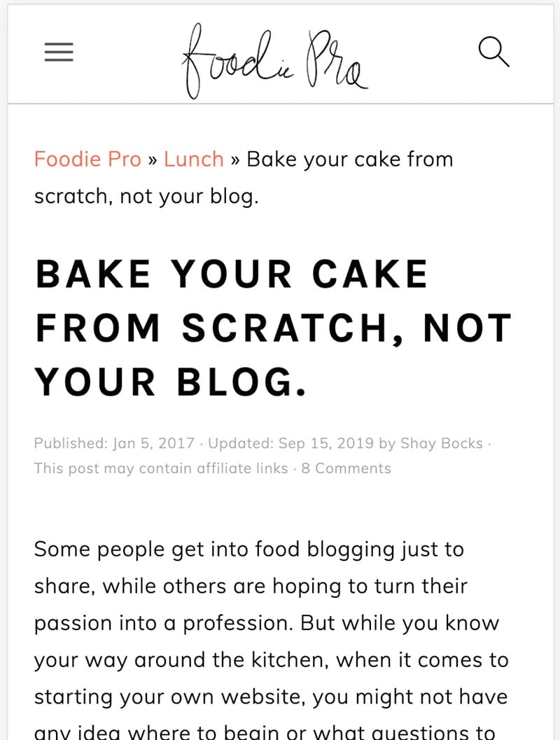Jump to the 8 Comments link
The height and width of the screenshot is (740, 560).
tap(346, 468)
